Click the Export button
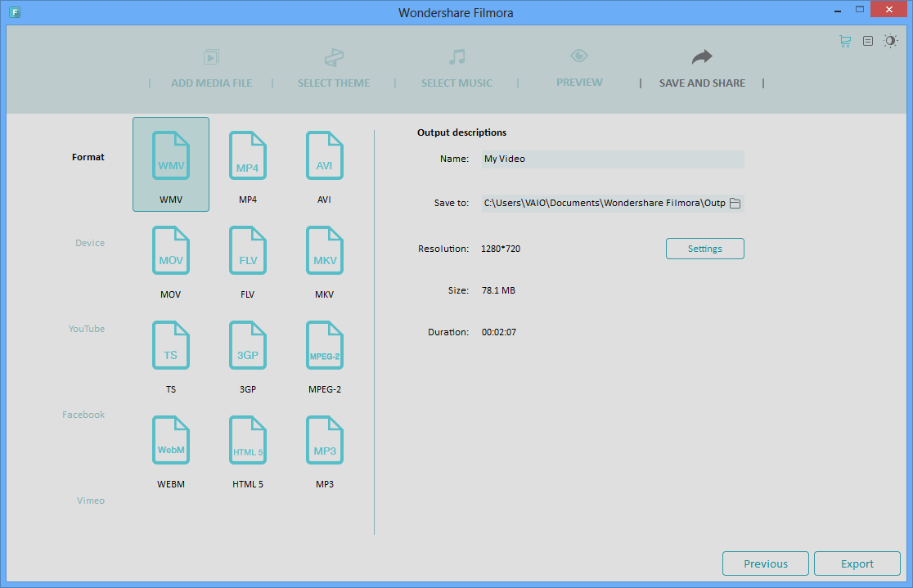This screenshot has height=588, width=913. (x=857, y=563)
